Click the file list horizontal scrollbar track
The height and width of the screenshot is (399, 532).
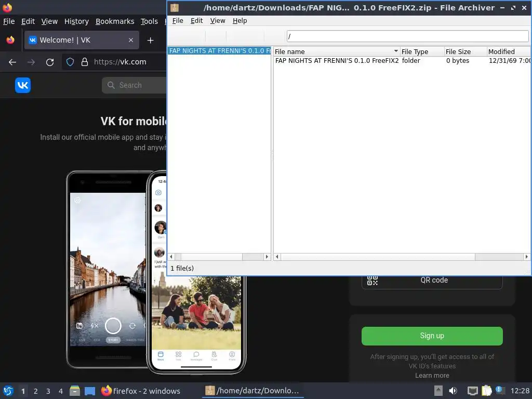point(402,257)
